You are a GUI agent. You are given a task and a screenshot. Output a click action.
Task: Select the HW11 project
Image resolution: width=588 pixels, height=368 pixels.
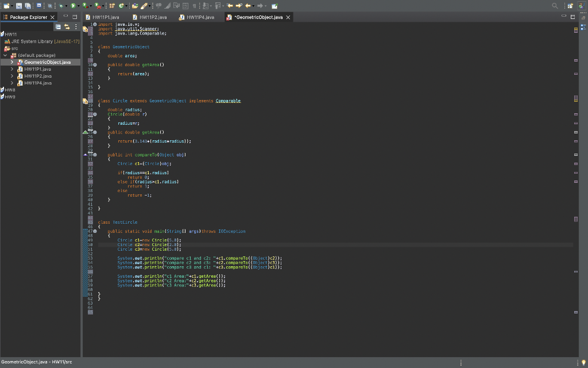tap(8, 34)
